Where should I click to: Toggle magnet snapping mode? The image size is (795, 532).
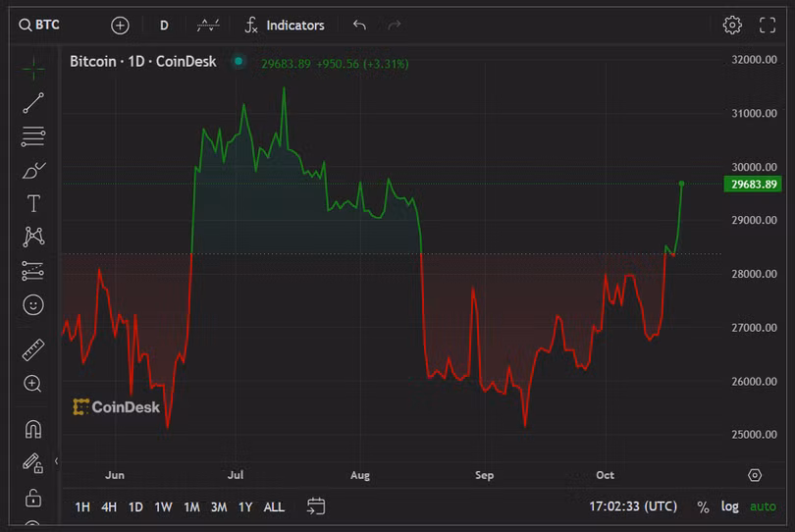coord(33,429)
